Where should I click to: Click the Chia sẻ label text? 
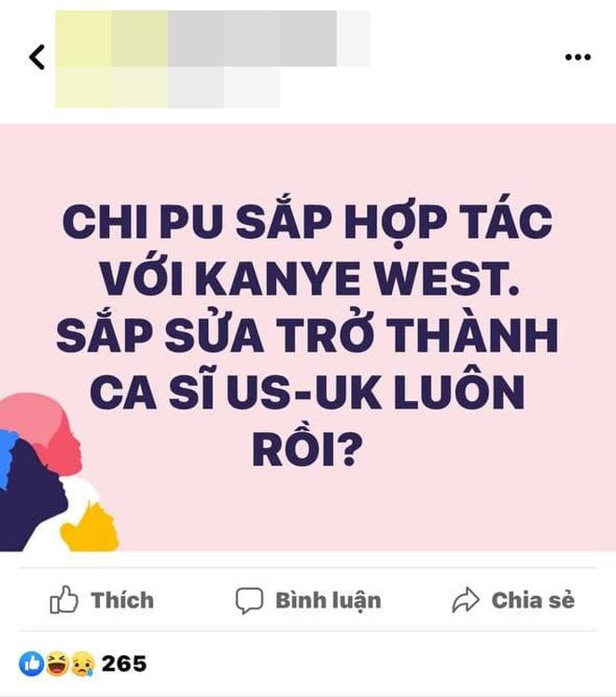click(533, 600)
